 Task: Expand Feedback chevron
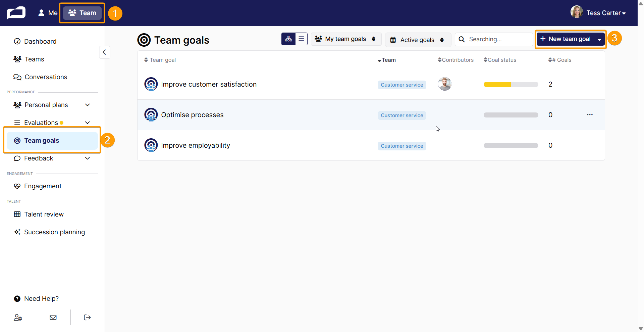pos(88,158)
